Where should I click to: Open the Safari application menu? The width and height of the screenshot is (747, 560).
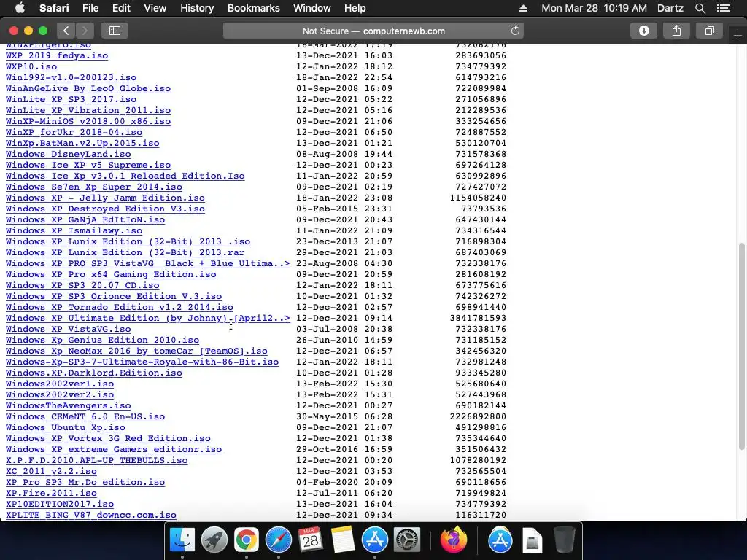pyautogui.click(x=54, y=8)
